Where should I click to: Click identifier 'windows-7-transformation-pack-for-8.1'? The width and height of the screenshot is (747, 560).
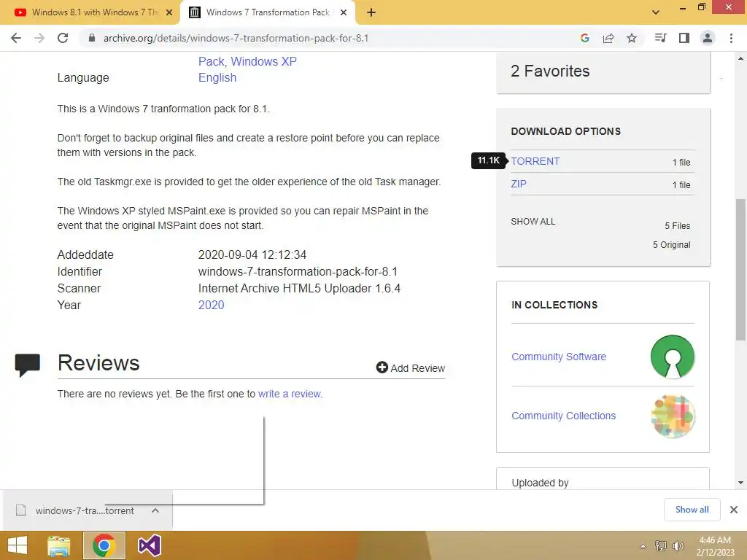298,271
